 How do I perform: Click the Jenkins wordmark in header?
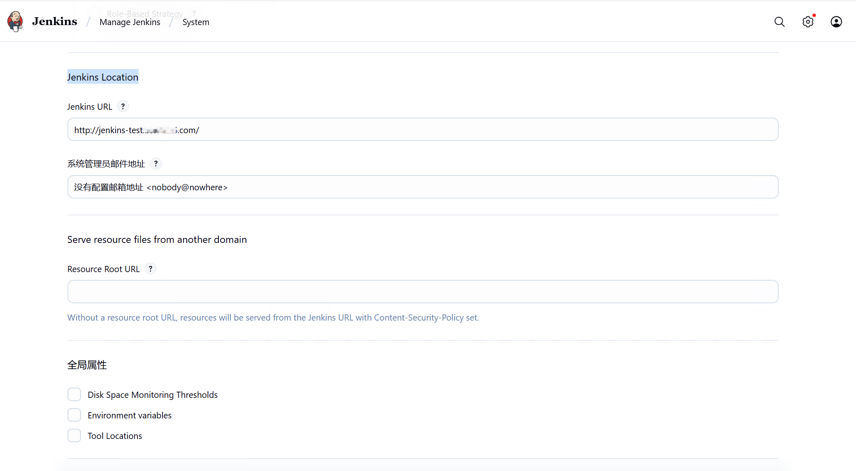[54, 21]
